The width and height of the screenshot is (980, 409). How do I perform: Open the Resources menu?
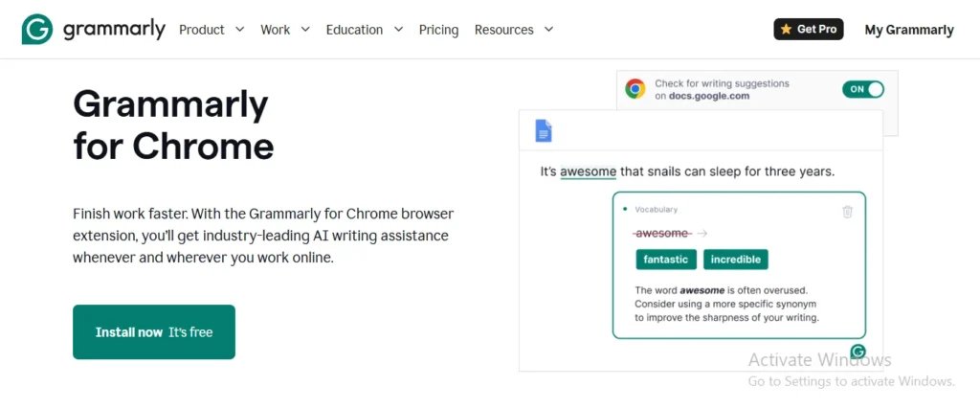coord(503,30)
